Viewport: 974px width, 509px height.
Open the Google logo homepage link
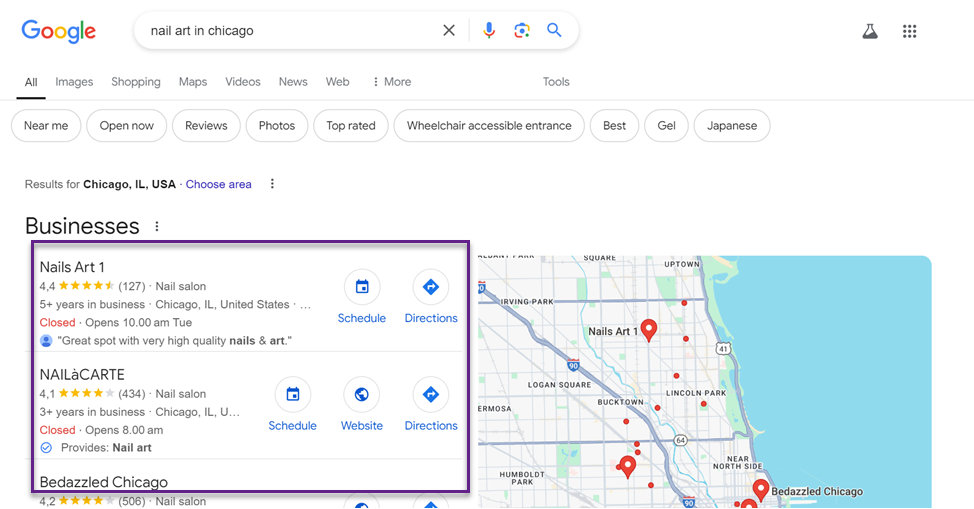58,31
